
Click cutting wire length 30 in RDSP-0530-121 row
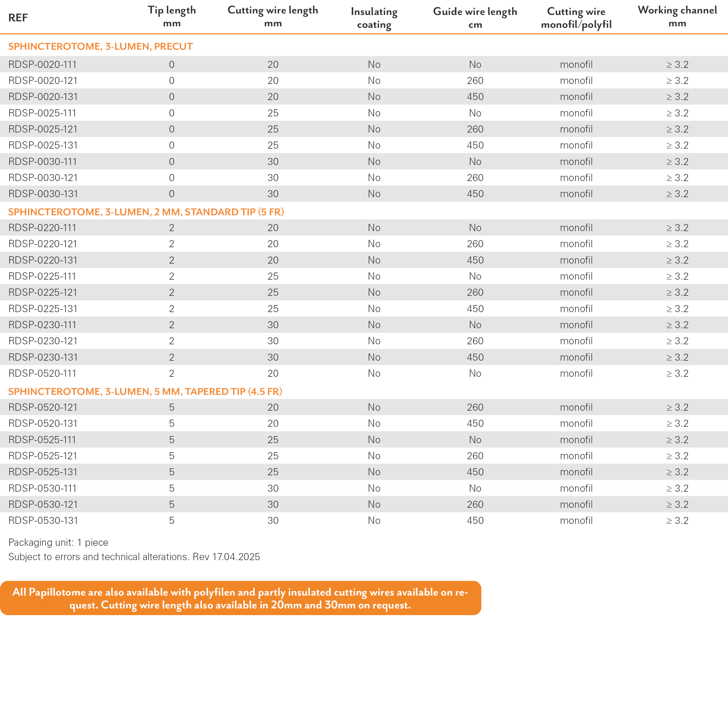[x=273, y=504]
